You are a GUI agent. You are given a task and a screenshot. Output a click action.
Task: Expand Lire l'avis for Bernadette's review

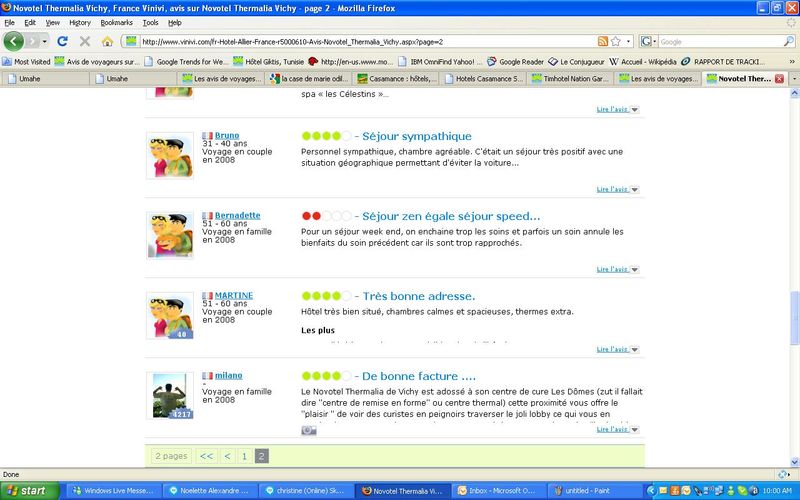click(617, 269)
